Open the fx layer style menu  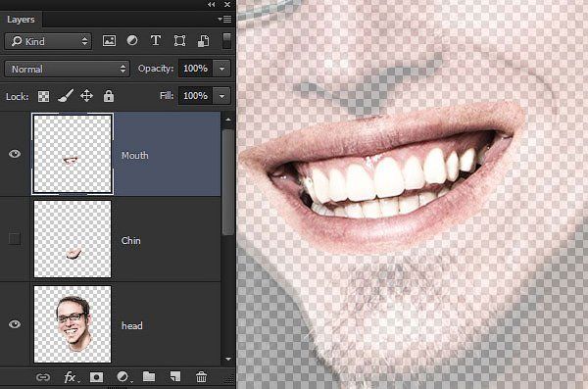pos(71,377)
